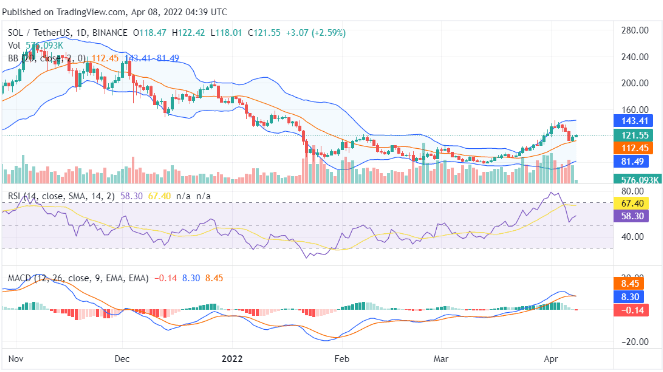Click the 200.00 price axis label
The width and height of the screenshot is (663, 372).
click(x=635, y=83)
